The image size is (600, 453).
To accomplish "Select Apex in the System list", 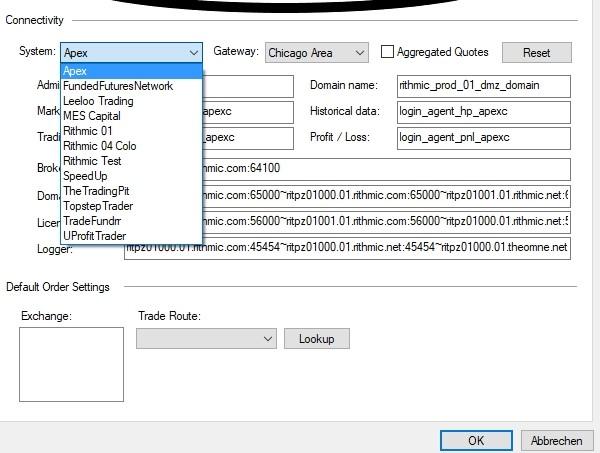I will pyautogui.click(x=131, y=71).
